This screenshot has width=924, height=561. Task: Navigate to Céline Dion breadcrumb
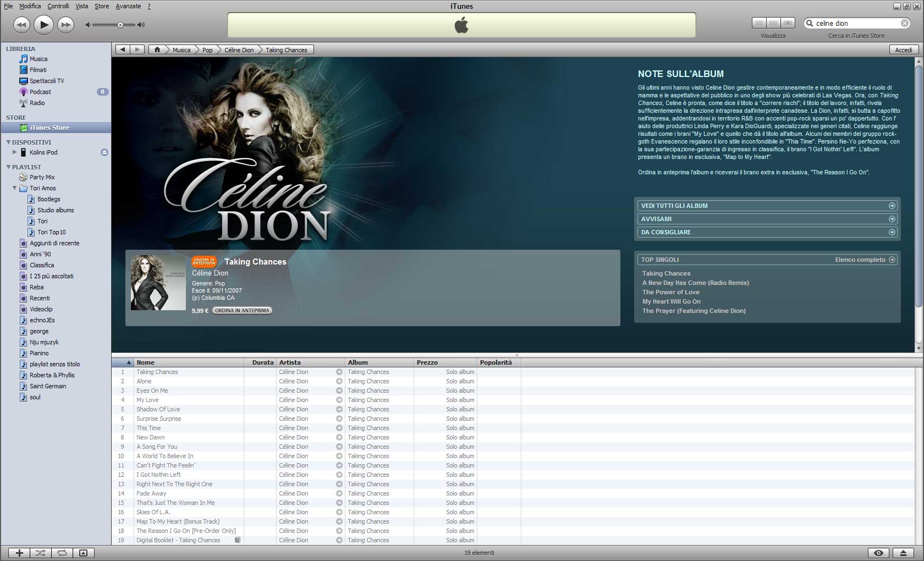pos(239,50)
